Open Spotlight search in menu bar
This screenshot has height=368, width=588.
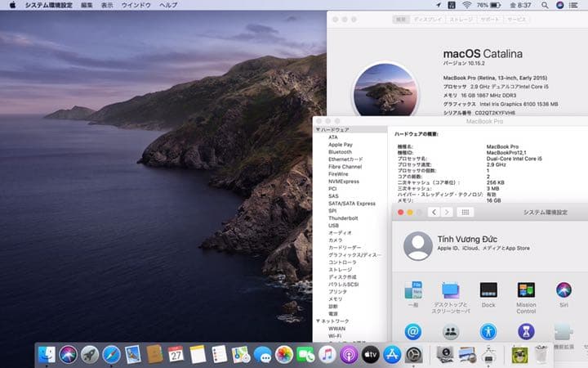(x=545, y=5)
